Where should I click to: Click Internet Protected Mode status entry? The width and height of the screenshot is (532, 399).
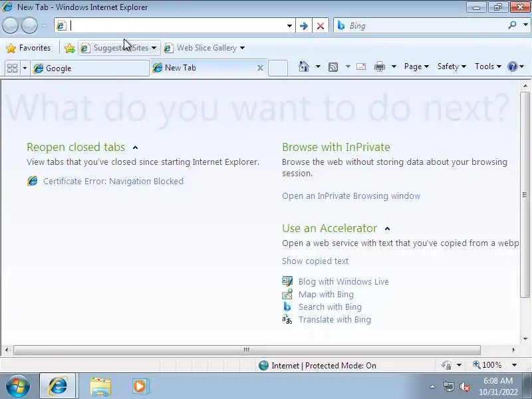tap(317, 365)
